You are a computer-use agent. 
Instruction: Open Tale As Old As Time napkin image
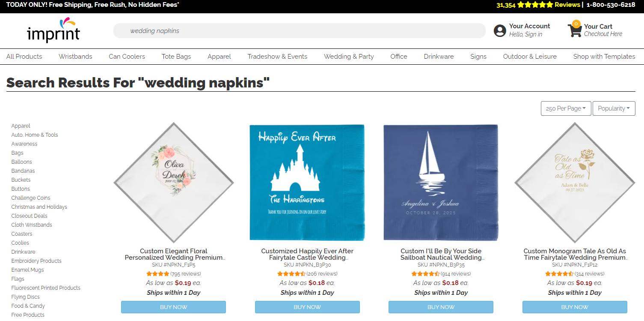click(575, 183)
